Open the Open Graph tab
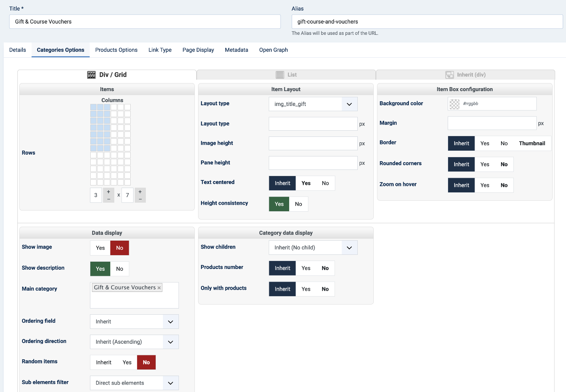Screen dimensions: 566x392 273,50
